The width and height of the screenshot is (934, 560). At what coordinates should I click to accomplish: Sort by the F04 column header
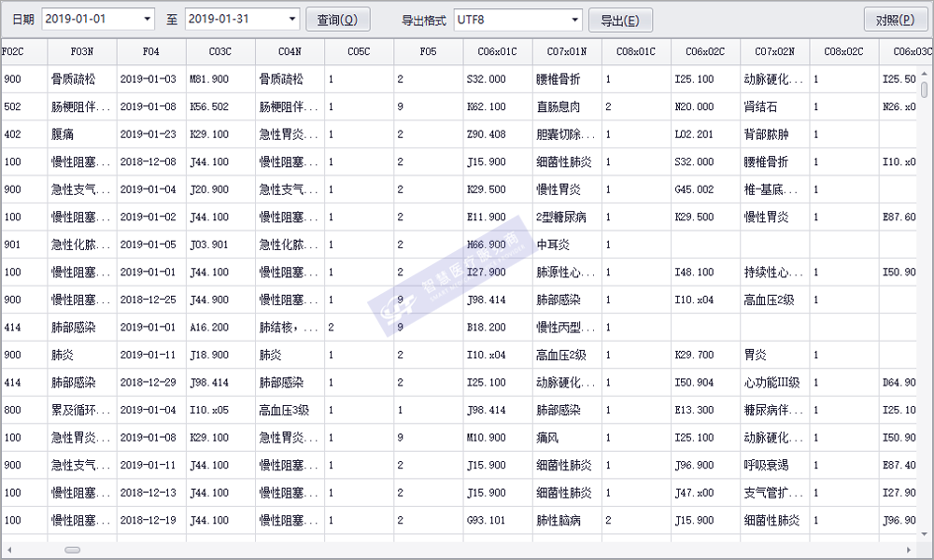tap(151, 52)
